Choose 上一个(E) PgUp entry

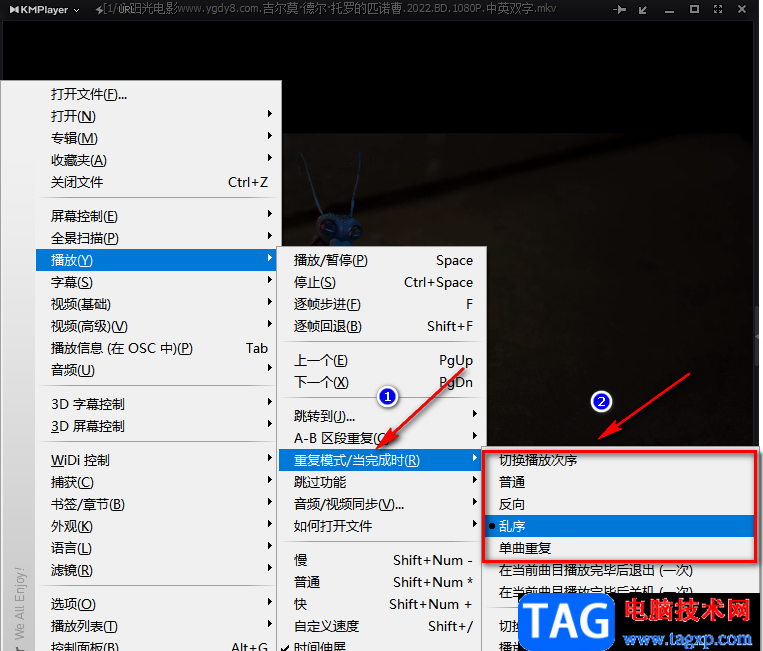pyautogui.click(x=382, y=361)
